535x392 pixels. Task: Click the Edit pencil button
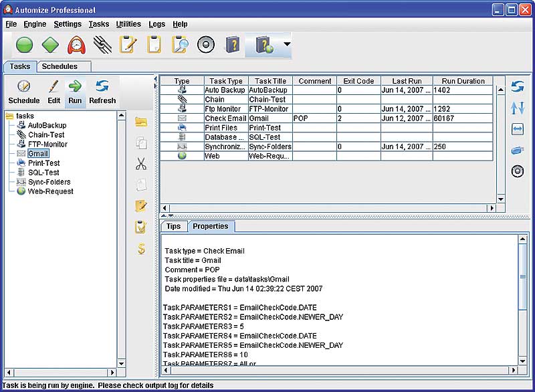[54, 92]
